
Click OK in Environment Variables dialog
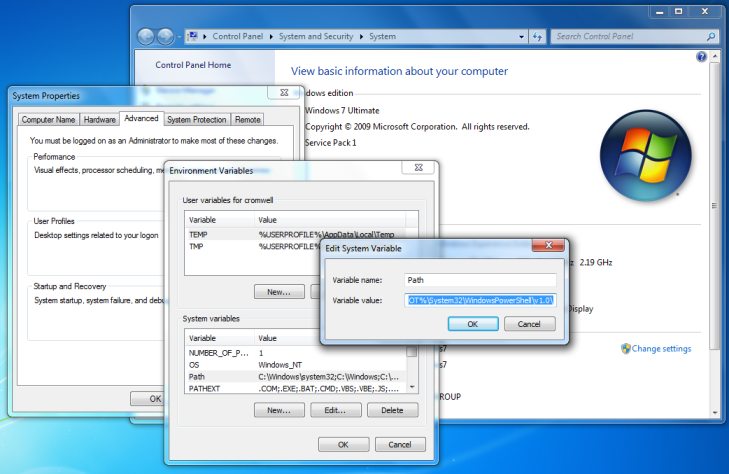click(343, 445)
